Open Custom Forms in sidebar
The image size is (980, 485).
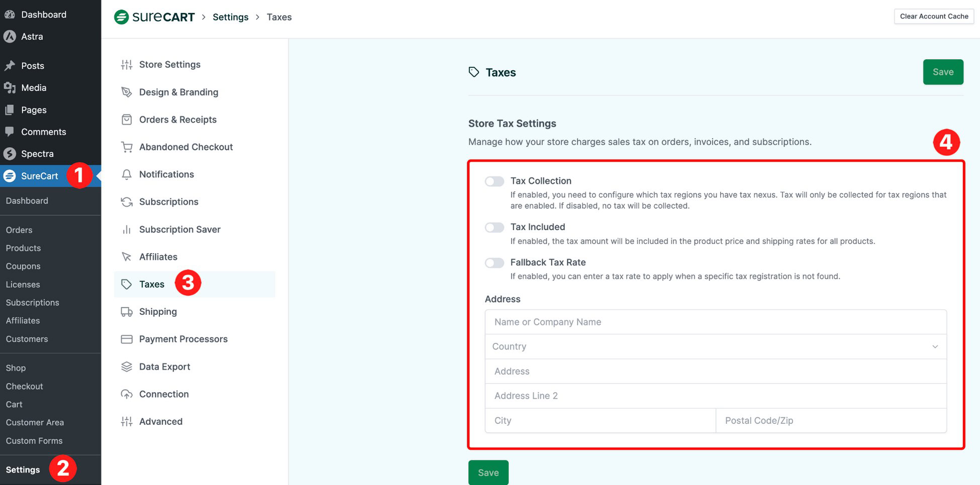pyautogui.click(x=34, y=440)
